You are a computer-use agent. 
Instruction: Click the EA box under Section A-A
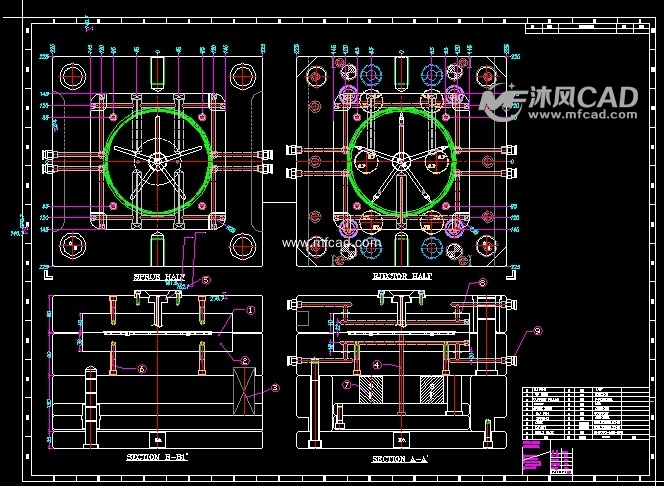(401, 440)
